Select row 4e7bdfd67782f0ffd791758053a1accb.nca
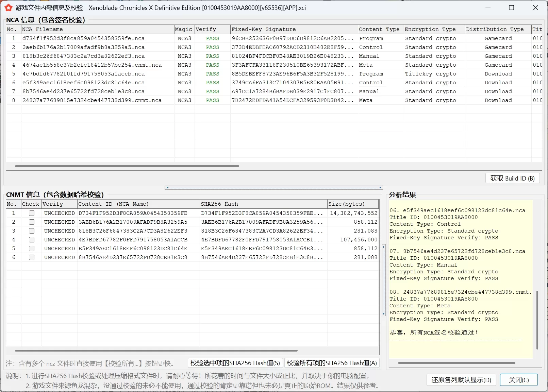 [274, 74]
